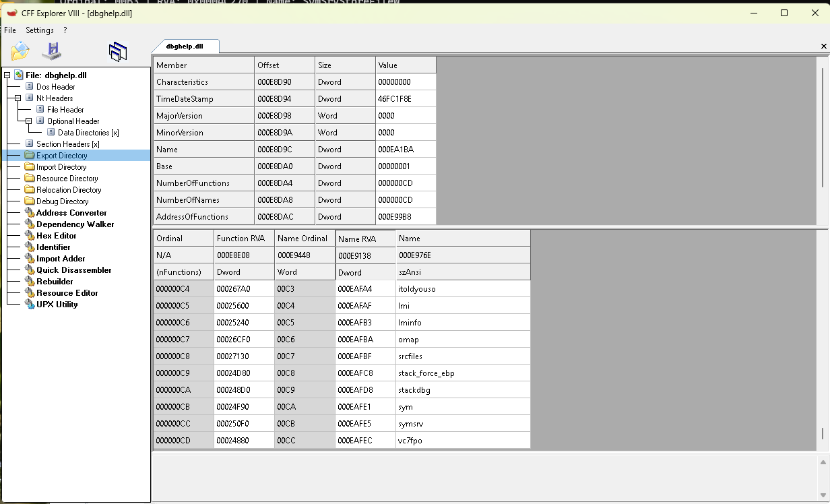Select the dbghelp.dll document tab
The image size is (830, 504).
pyautogui.click(x=185, y=46)
